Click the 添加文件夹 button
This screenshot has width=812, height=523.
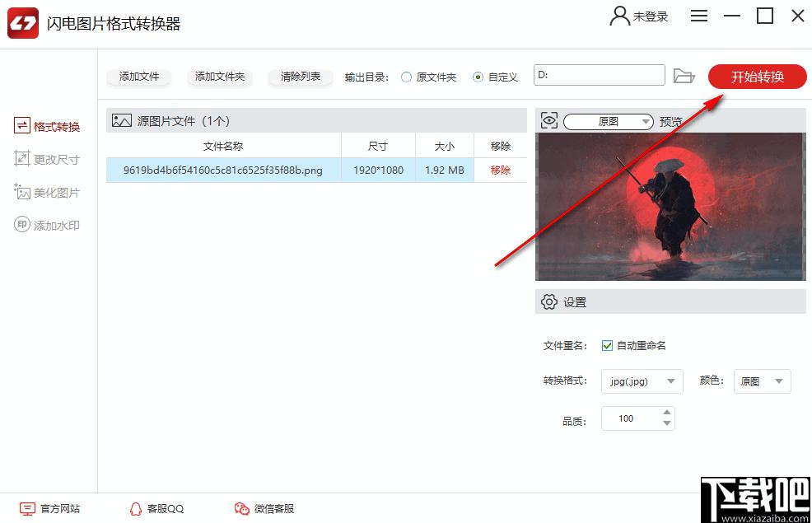pyautogui.click(x=220, y=77)
